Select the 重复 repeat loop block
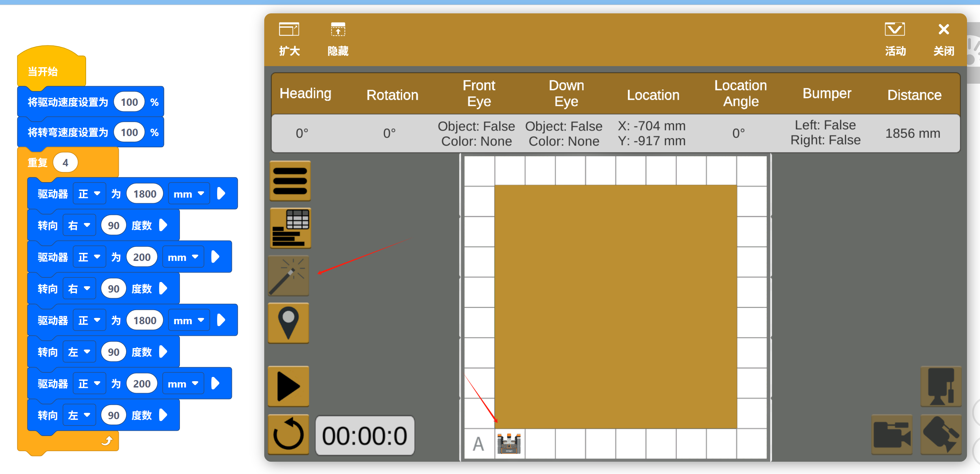 37,162
